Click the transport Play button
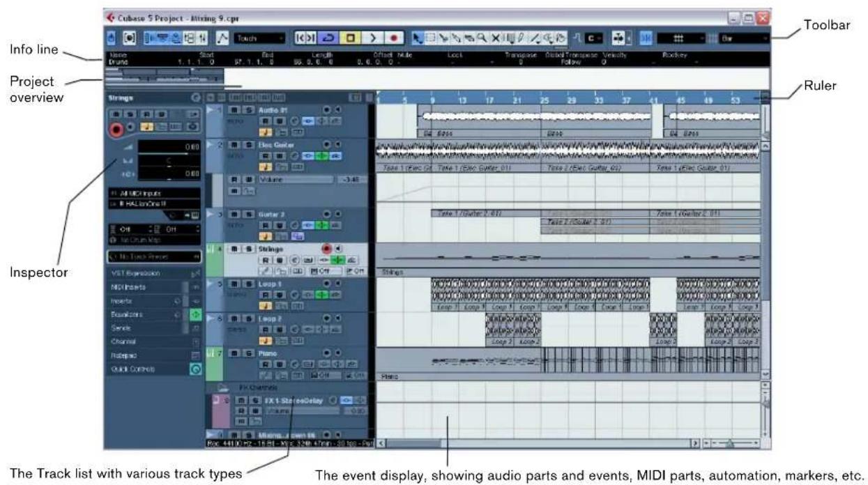This screenshot has width=868, height=485. coord(372,38)
